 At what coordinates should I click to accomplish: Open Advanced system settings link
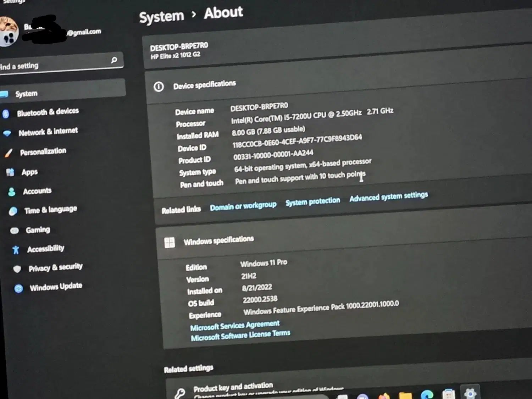pyautogui.click(x=389, y=196)
